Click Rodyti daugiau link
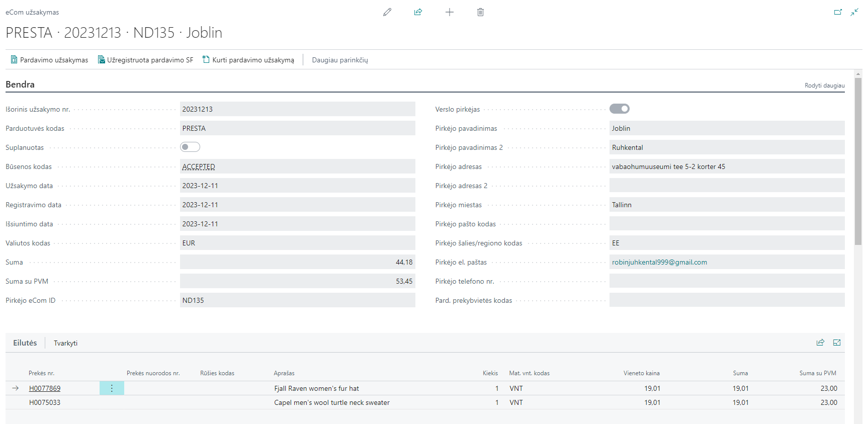This screenshot has height=424, width=868. (824, 86)
